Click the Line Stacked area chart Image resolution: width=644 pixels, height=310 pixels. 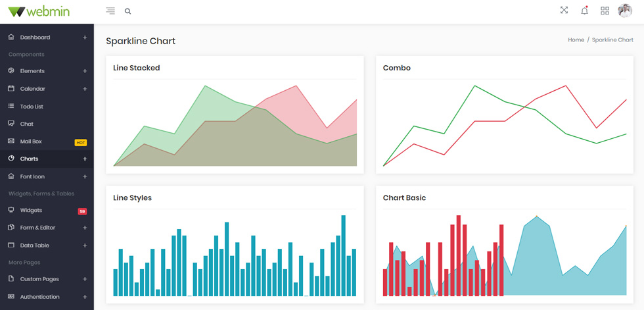pyautogui.click(x=235, y=126)
